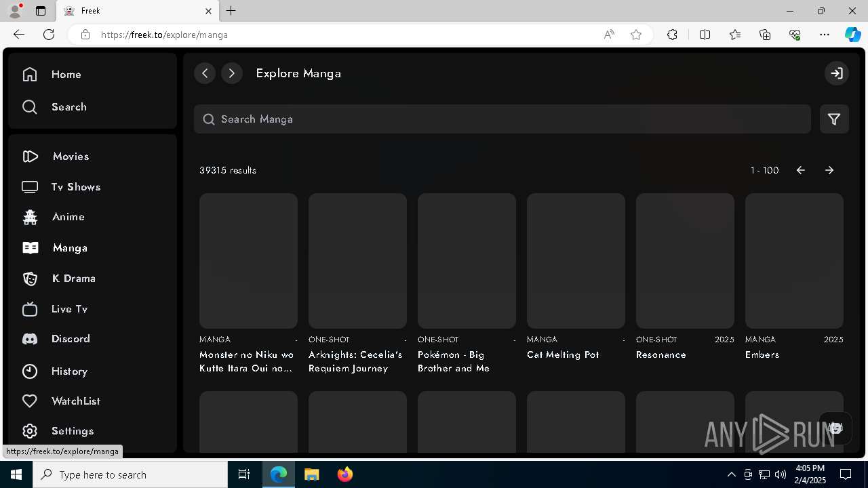Open the taskbar clock and date
The width and height of the screenshot is (868, 488).
point(810,474)
